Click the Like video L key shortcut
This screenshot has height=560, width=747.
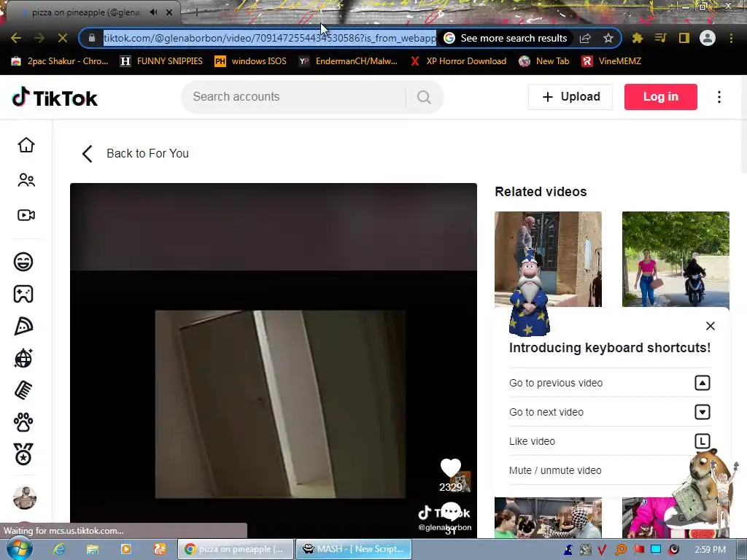610,441
